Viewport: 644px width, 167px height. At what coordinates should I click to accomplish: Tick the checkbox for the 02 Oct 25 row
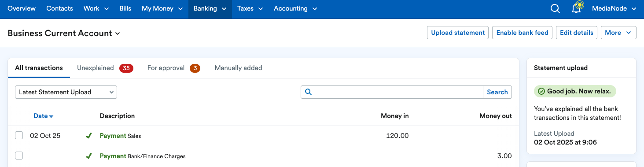tap(19, 135)
